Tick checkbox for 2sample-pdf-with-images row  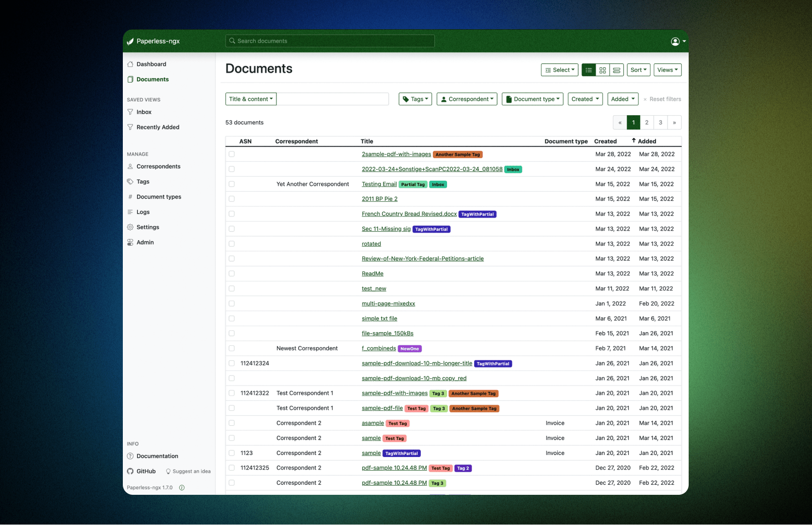click(x=232, y=154)
